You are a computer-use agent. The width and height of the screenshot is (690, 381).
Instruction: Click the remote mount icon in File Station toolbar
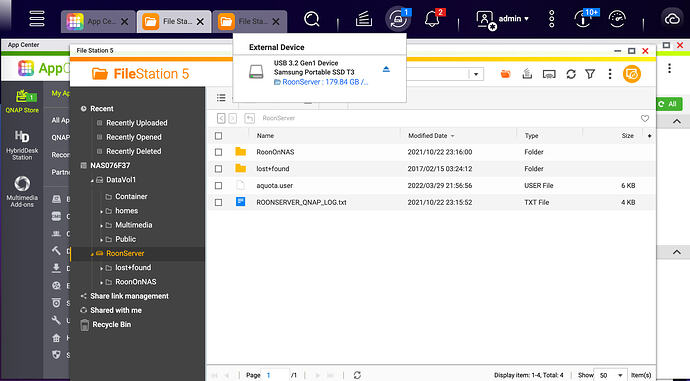tap(549, 74)
